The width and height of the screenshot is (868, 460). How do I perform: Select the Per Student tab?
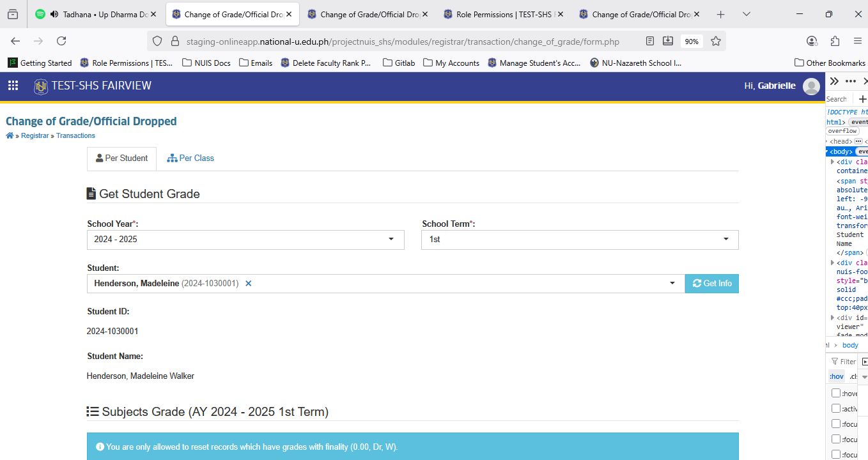pyautogui.click(x=121, y=158)
